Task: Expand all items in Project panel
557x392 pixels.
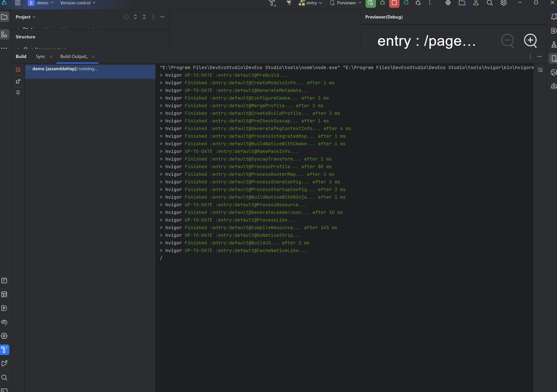Action: pos(135,17)
